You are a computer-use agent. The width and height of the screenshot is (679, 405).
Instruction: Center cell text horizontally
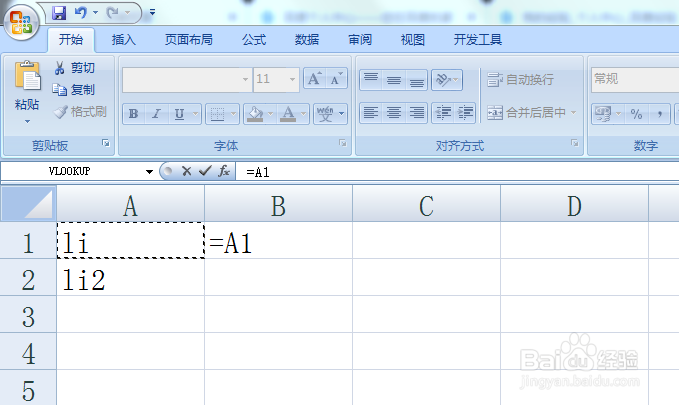[x=394, y=113]
